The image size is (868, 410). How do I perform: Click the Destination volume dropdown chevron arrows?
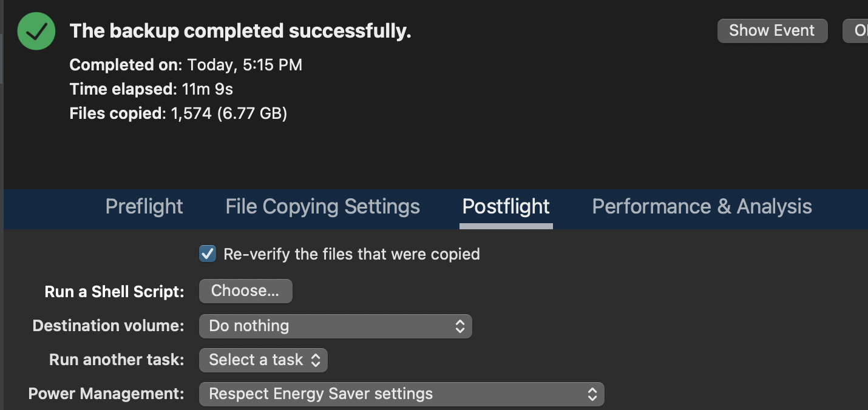pos(460,326)
